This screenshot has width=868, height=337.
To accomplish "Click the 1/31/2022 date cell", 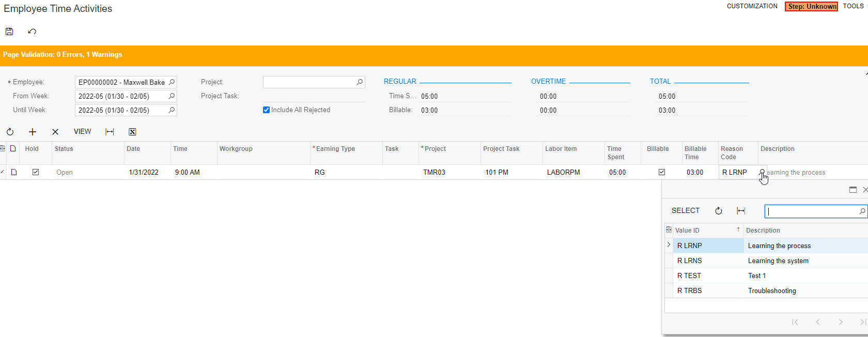I will tap(147, 172).
